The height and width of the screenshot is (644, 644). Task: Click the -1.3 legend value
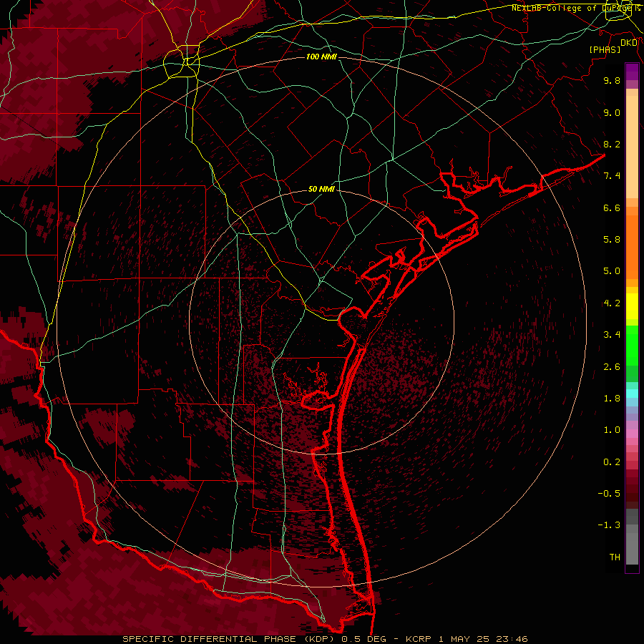pos(609,525)
